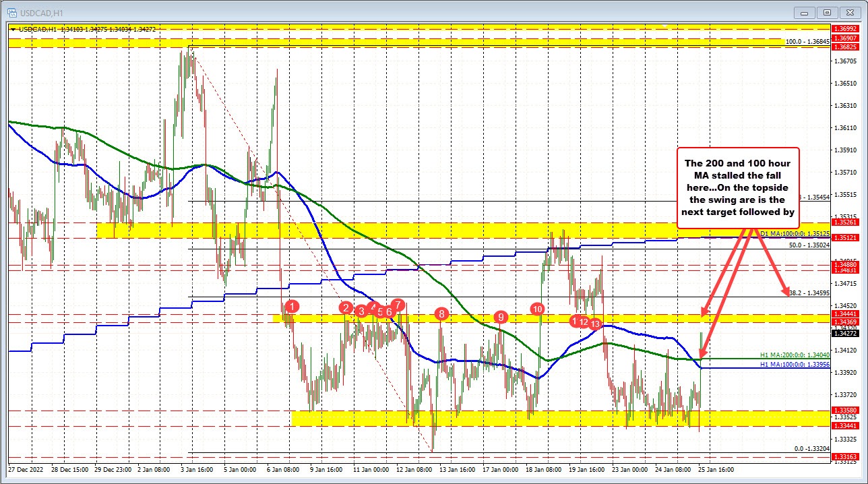Click red marker 8 on the chart
This screenshot has width=868, height=484.
coord(442,313)
